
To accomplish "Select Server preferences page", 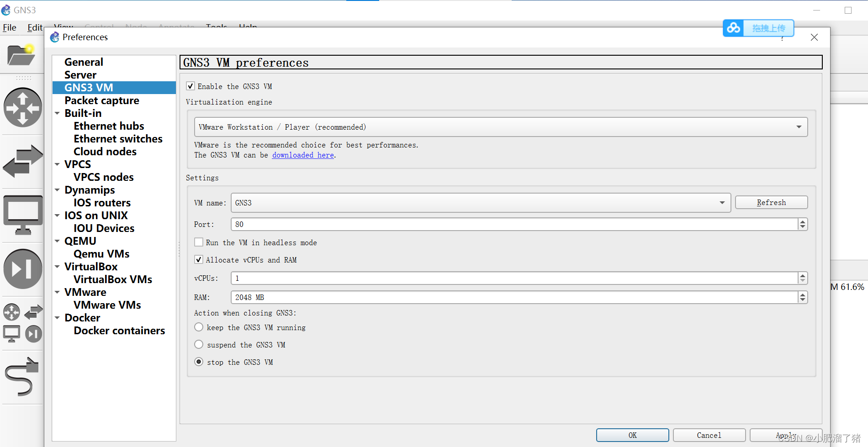I will point(80,75).
